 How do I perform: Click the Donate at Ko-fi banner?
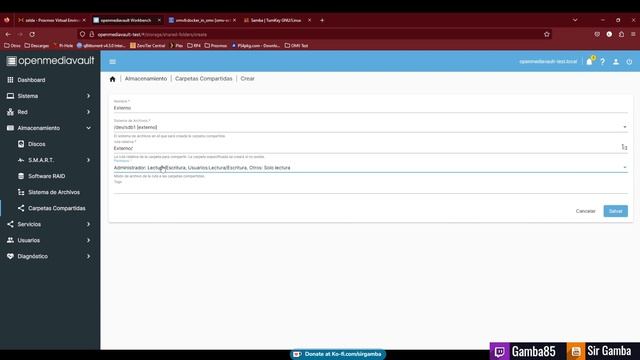[338, 354]
